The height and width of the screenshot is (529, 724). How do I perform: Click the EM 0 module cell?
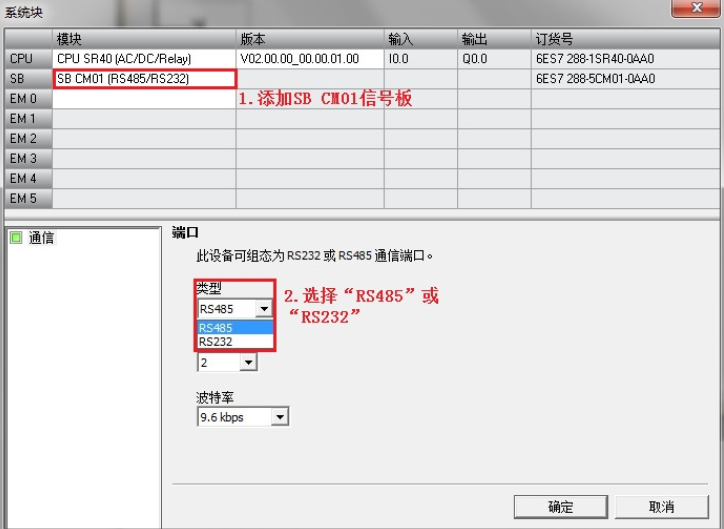(144, 98)
